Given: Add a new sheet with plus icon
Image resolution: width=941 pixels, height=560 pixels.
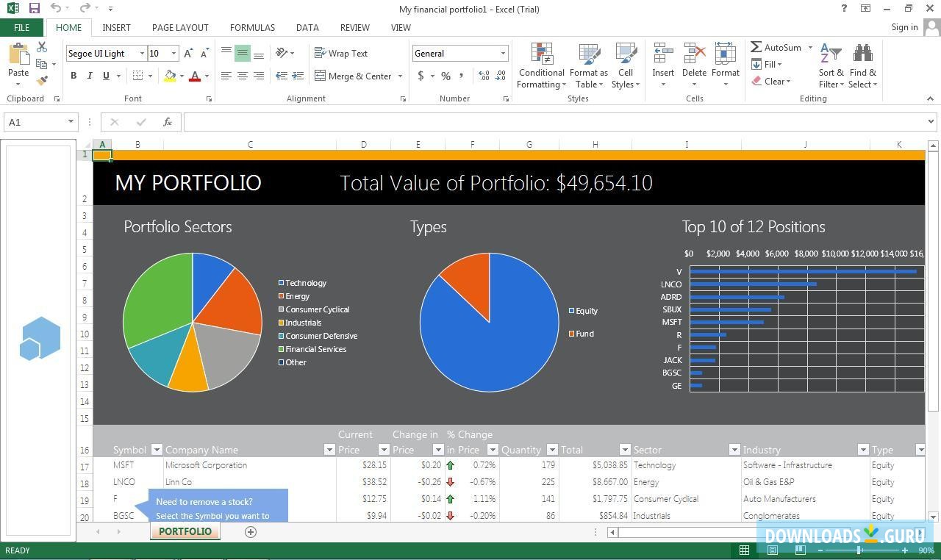Looking at the screenshot, I should click(251, 532).
